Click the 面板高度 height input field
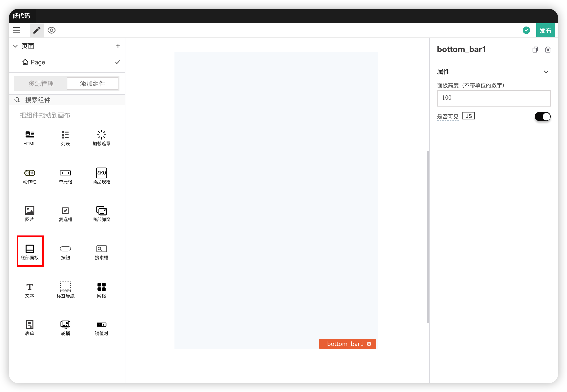The image size is (567, 392). click(493, 98)
